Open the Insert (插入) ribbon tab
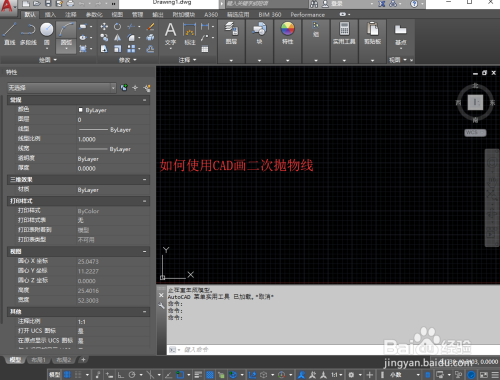The image size is (500, 380). click(x=50, y=15)
